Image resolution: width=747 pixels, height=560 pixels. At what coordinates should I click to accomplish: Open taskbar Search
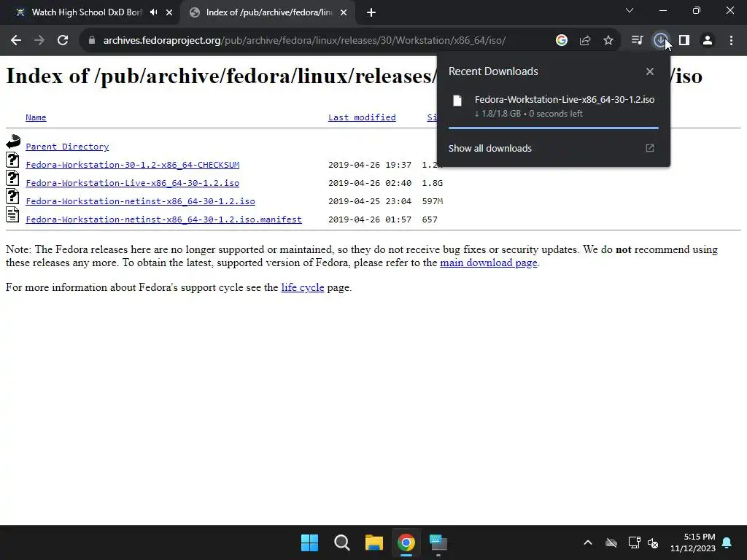pos(342,542)
